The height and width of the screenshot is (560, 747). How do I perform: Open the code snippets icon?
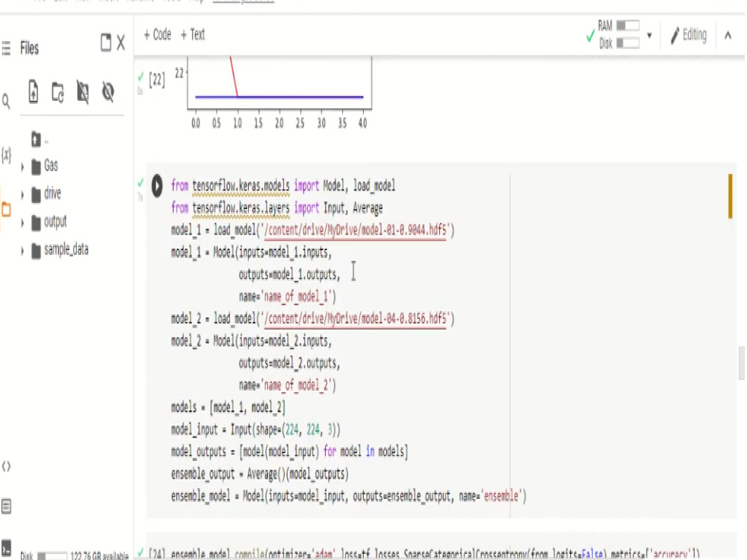point(6,467)
